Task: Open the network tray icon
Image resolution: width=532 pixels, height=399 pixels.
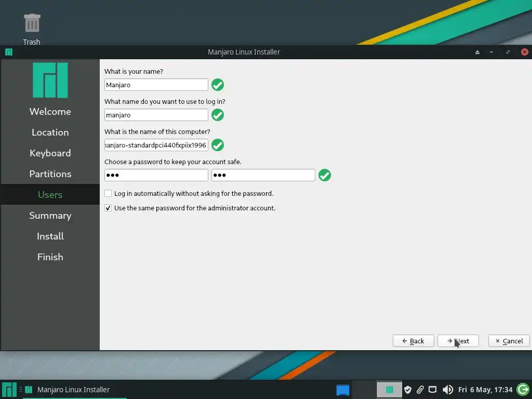Action: [432, 390]
